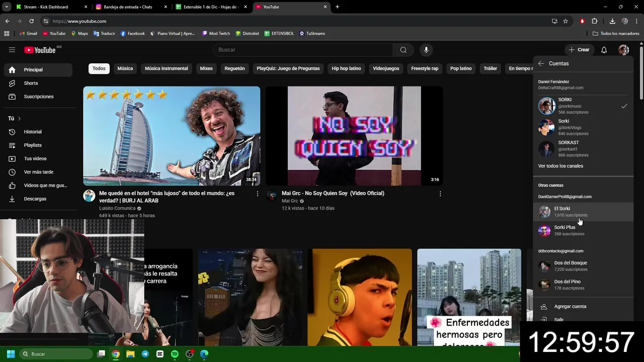Open File Explorer from the taskbar
This screenshot has width=644, height=362.
point(130,354)
